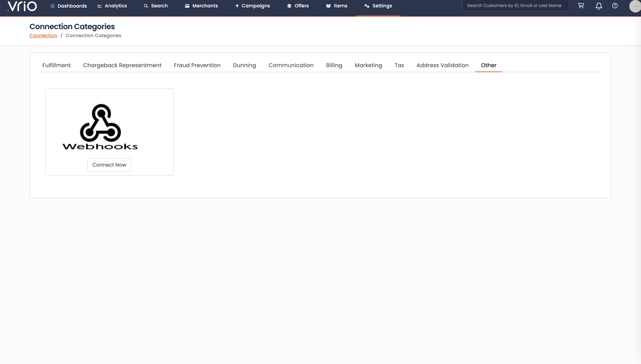Click the help question mark icon
Screen dimensions: 641x364
point(615,5)
